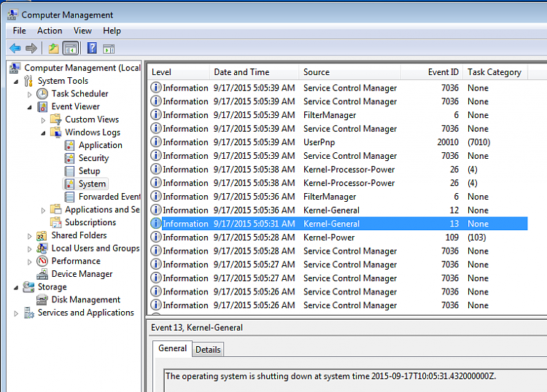Screen dimensions: 547x392
Task: Select the Service Control Manager 5:05:28 AM row
Action: [338, 251]
